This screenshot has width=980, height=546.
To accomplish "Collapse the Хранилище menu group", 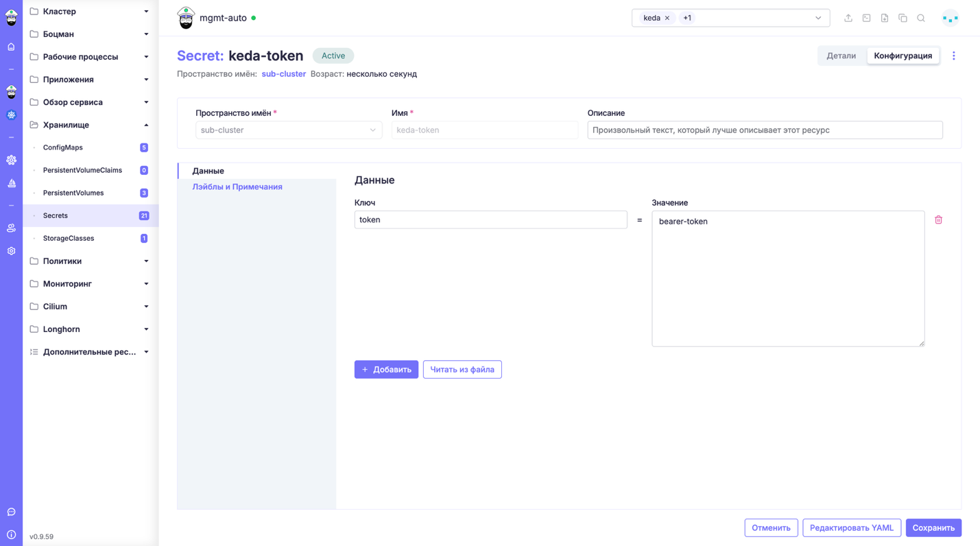I will click(91, 125).
